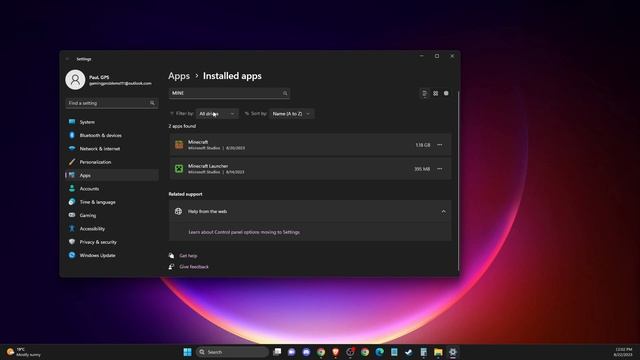Click the Minecraft Launcher app icon
640x360 pixels.
pos(179,169)
